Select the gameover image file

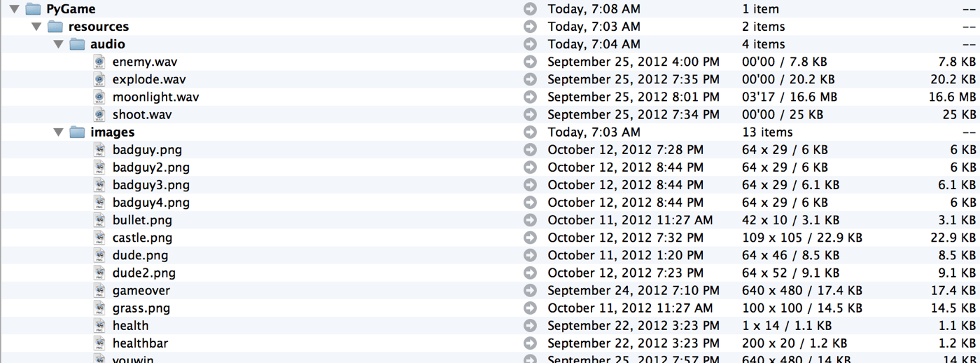[x=141, y=290]
